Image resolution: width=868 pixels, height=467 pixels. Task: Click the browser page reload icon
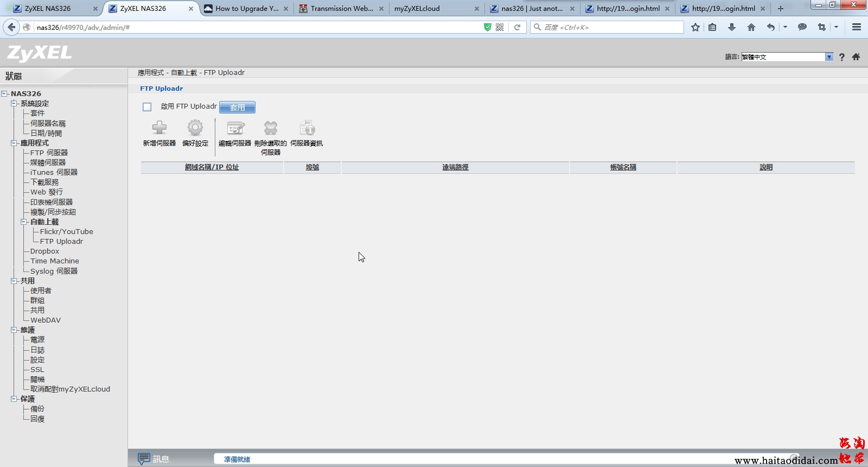click(x=518, y=27)
